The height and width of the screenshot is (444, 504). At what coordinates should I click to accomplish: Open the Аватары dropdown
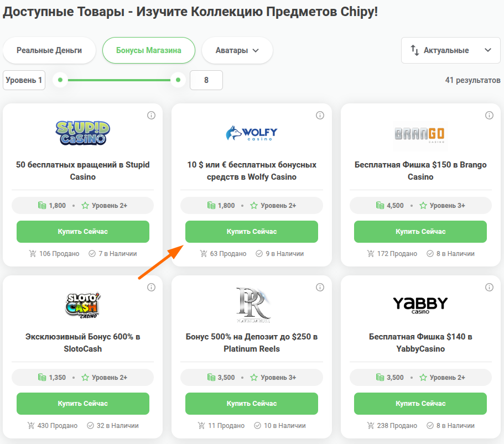pyautogui.click(x=237, y=50)
